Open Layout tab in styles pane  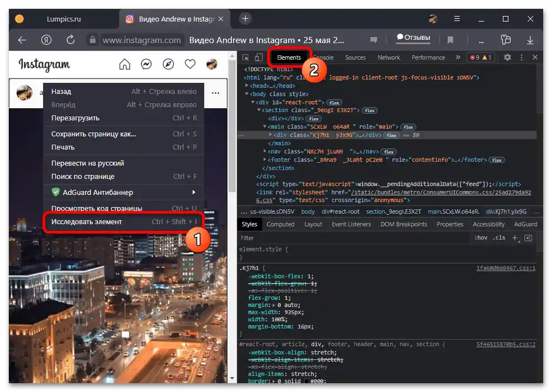[313, 224]
